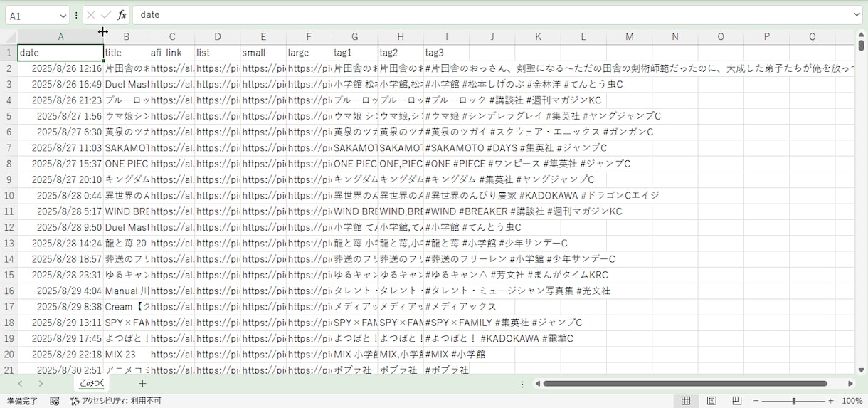Viewport: 868px width, 408px height.
Task: Select column Q header
Action: 812,37
